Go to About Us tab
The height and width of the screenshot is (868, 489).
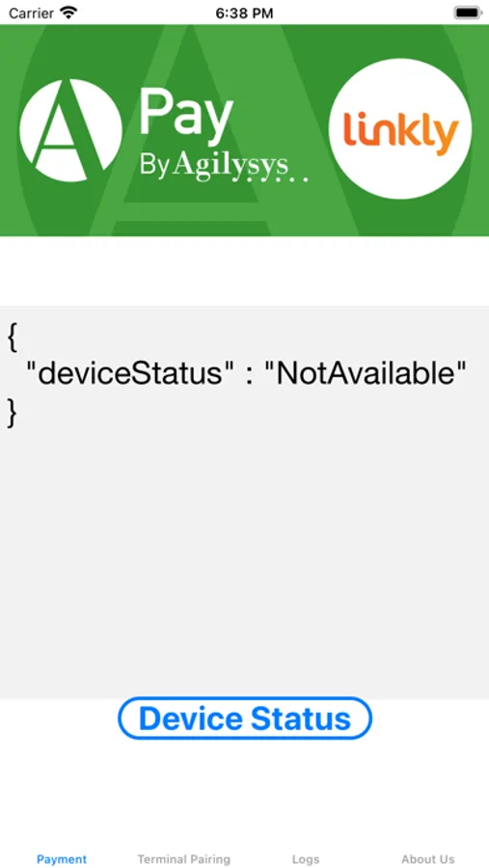pyautogui.click(x=428, y=859)
